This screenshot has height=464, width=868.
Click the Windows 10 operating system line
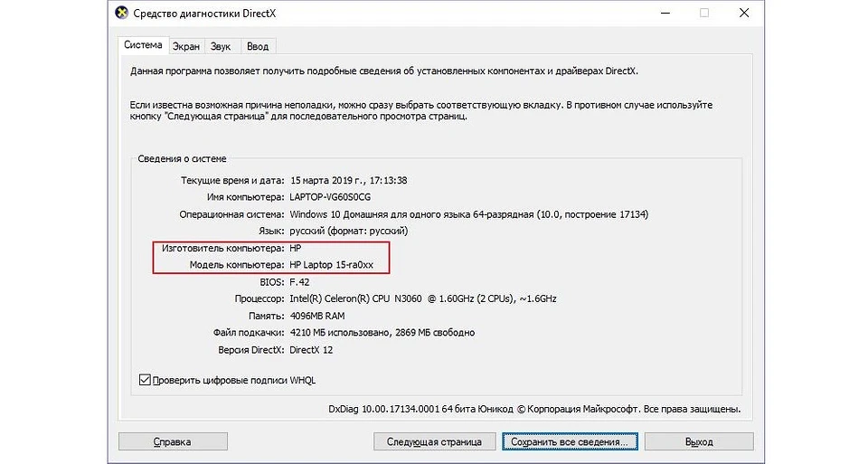pos(468,214)
